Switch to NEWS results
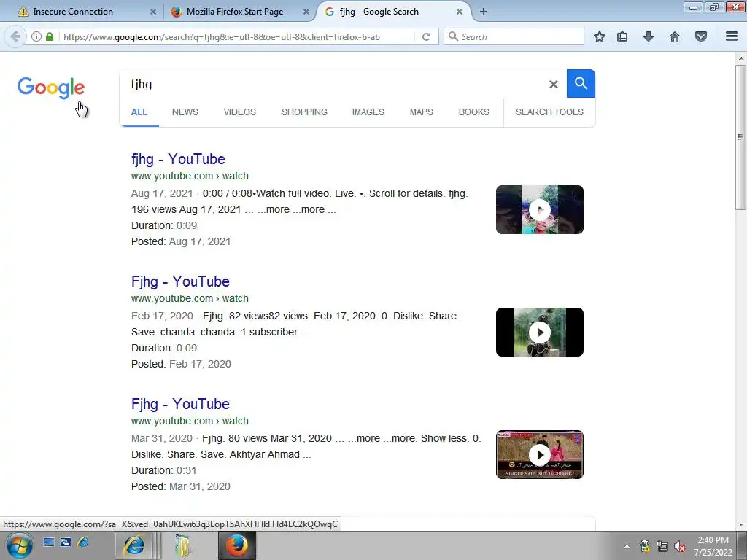This screenshot has height=560, width=747. tap(185, 112)
